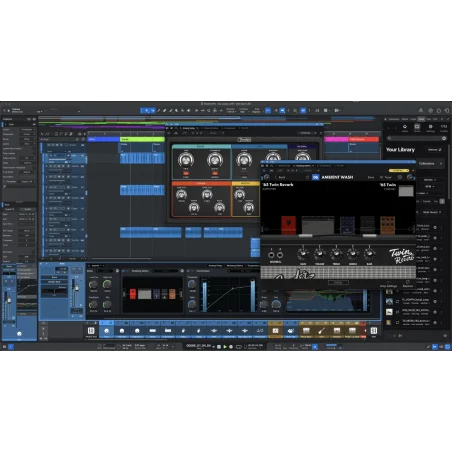The image size is (452, 452).
Task: Toggle loop button in the transport bar
Action: point(239,347)
